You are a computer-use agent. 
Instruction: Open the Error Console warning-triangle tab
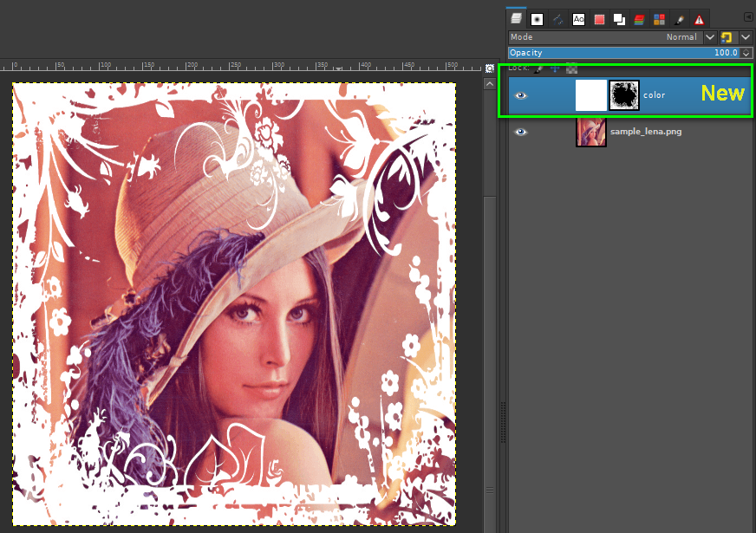click(699, 19)
